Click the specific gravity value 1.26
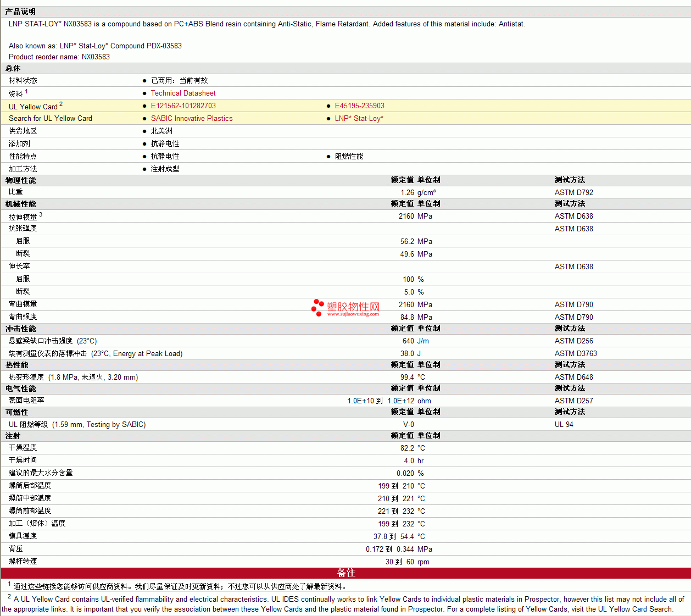The width and height of the screenshot is (691, 616). coord(407,193)
